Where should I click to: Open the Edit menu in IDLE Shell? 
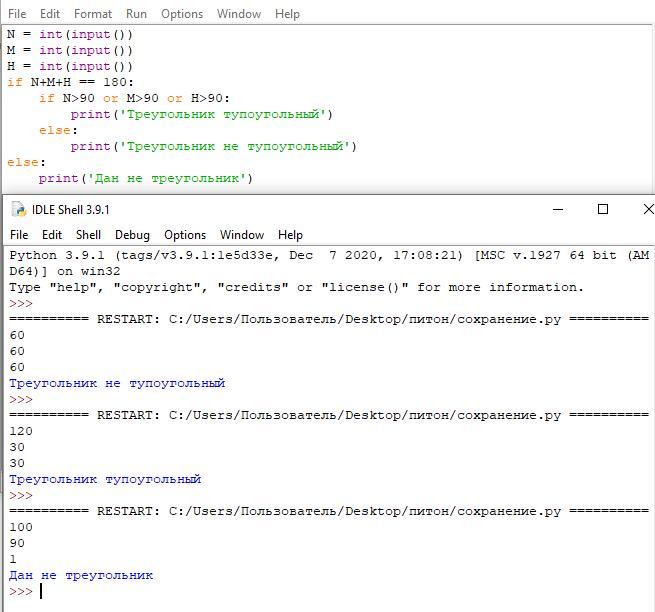pos(52,235)
